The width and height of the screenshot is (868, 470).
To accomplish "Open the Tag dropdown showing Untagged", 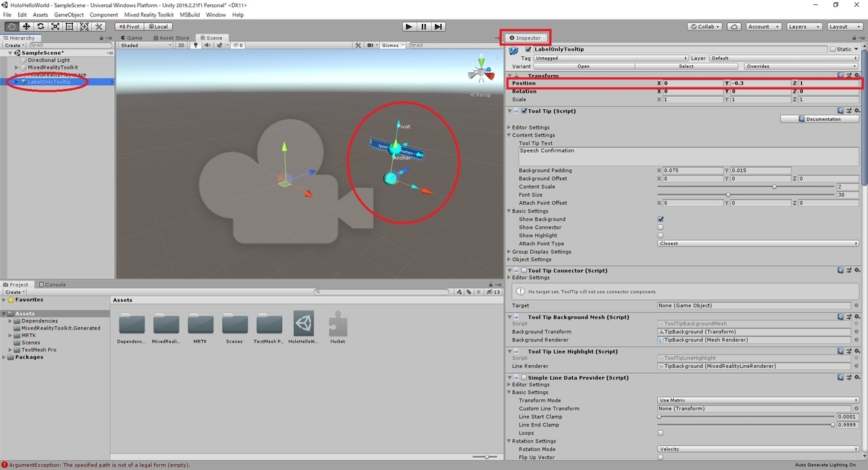I will [611, 58].
